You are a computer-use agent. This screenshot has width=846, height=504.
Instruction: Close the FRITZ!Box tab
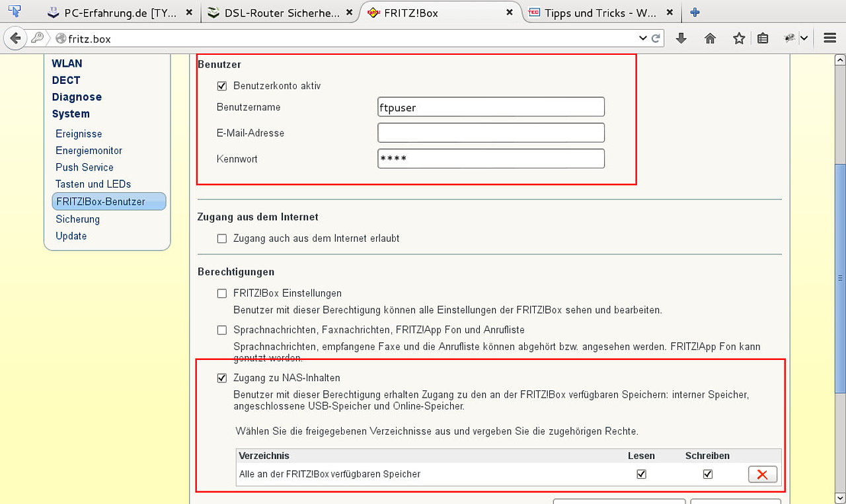click(x=510, y=13)
